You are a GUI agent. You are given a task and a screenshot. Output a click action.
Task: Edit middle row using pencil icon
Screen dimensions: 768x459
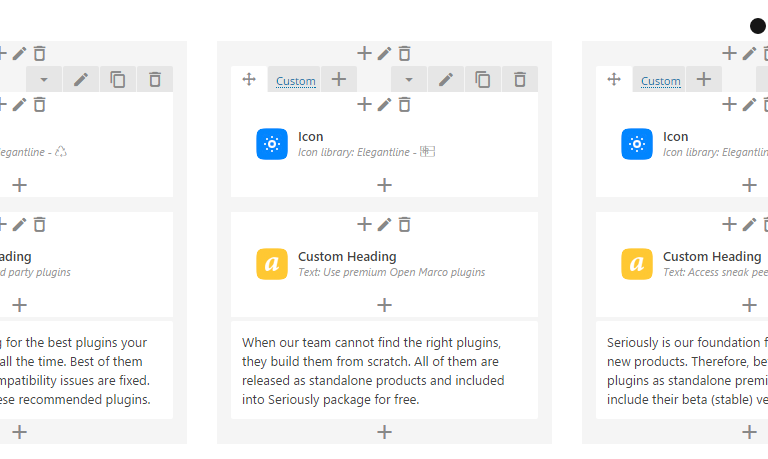pos(446,79)
